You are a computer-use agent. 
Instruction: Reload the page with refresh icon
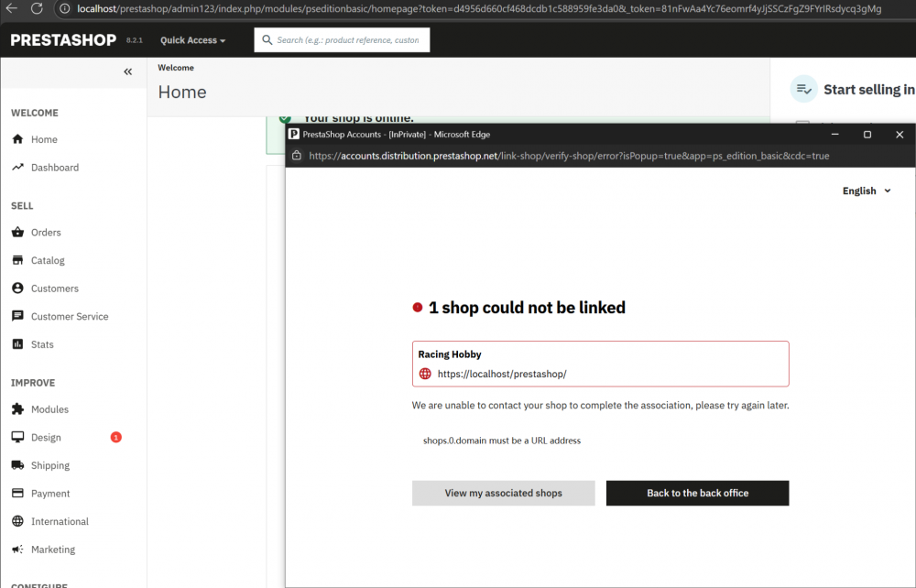click(x=37, y=8)
